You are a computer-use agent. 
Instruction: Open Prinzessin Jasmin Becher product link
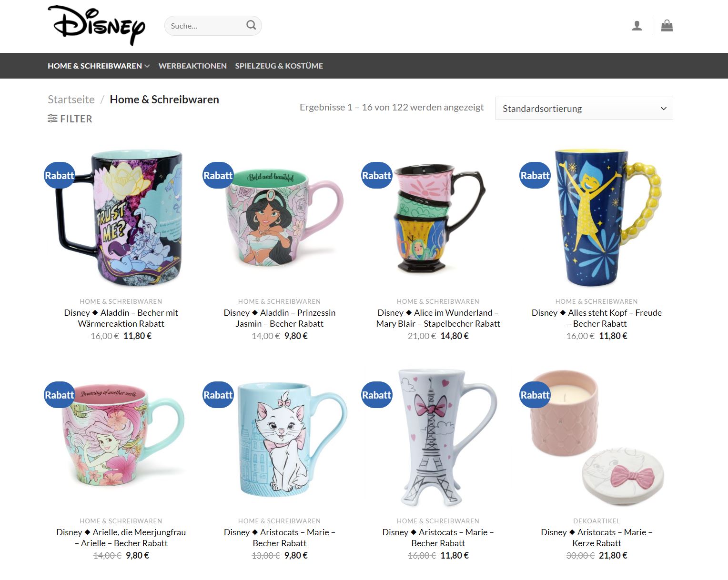coord(280,318)
